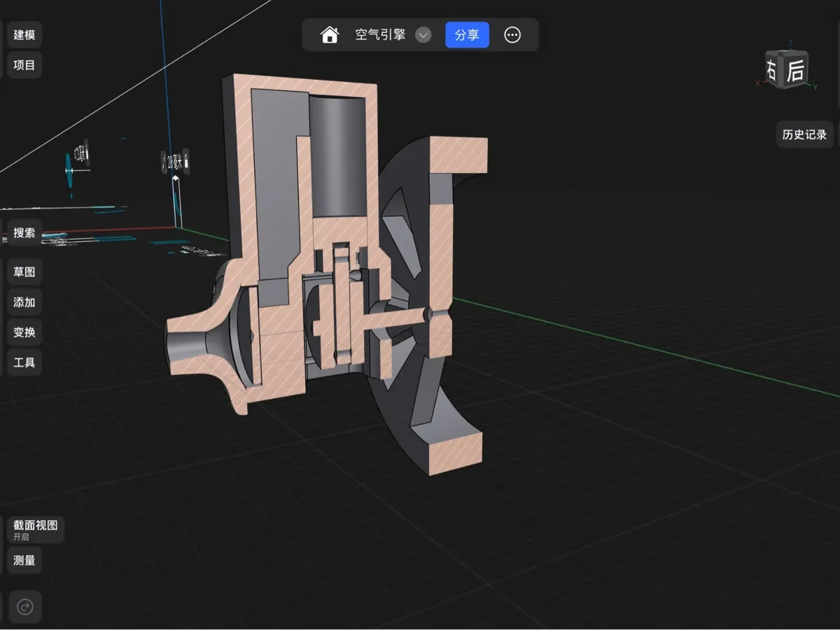The width and height of the screenshot is (840, 630).
Task: Select the 右 face of view cube
Action: 771,70
